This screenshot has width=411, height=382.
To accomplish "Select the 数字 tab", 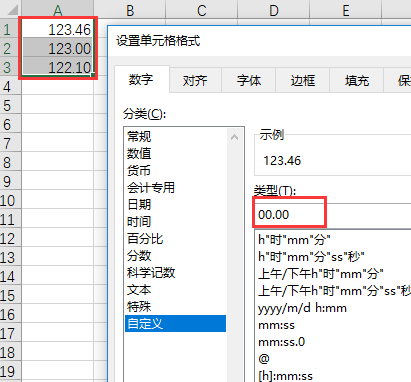I will pos(141,80).
